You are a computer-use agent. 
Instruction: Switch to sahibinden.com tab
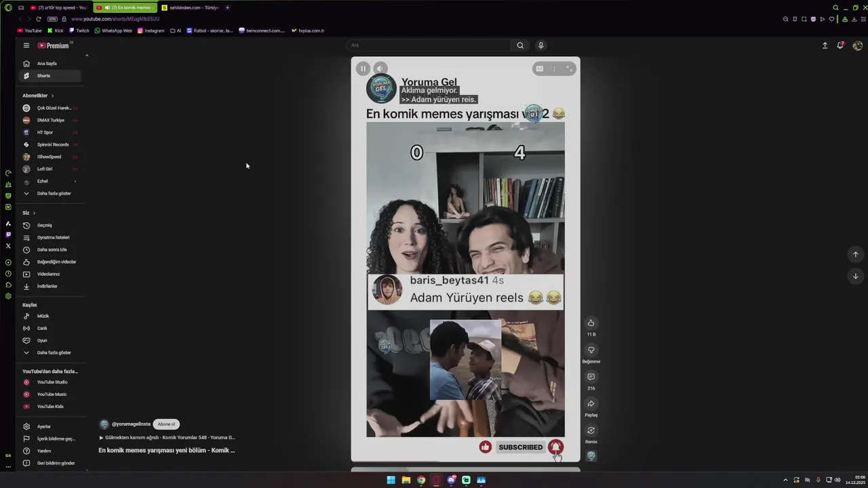191,7
